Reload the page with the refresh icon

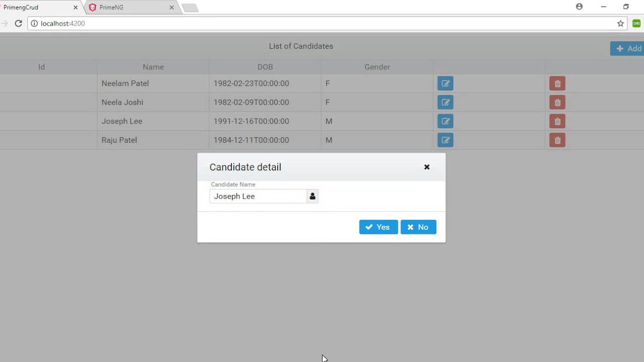point(18,23)
